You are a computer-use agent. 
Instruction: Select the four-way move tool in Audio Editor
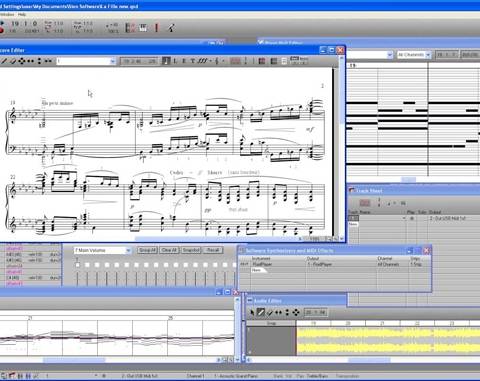(x=296, y=312)
